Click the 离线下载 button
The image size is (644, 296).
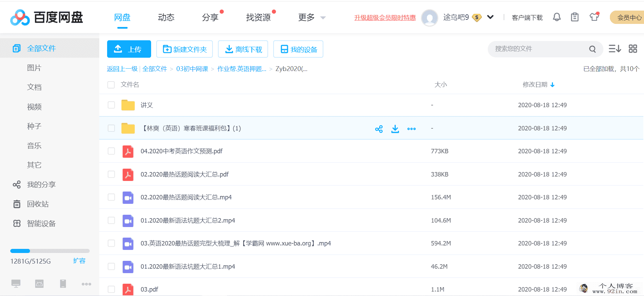coord(243,49)
